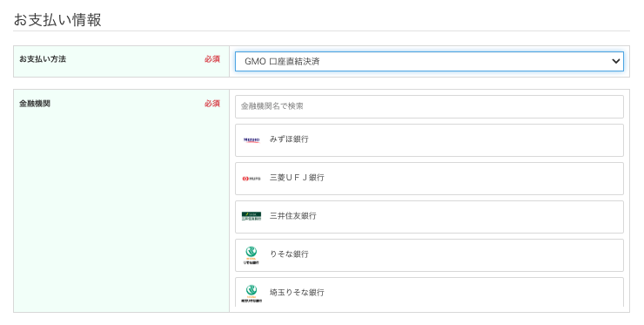Select みずほ銀行 from the bank list

[x=429, y=140]
